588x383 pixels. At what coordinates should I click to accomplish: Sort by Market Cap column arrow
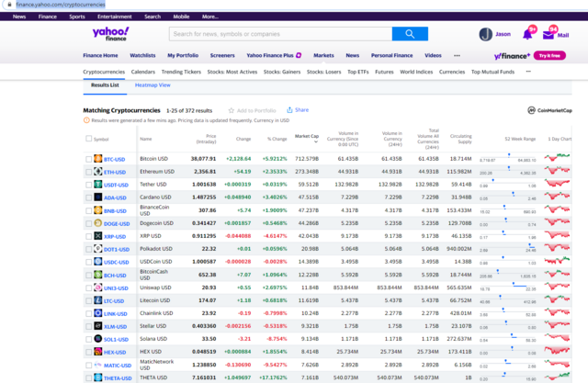click(x=316, y=142)
